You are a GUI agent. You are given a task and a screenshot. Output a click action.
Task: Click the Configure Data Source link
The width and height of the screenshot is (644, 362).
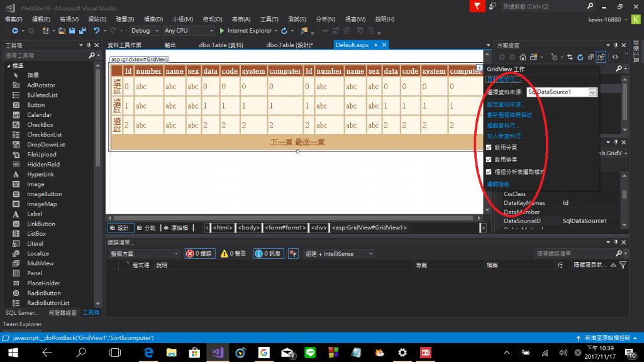pyautogui.click(x=506, y=105)
